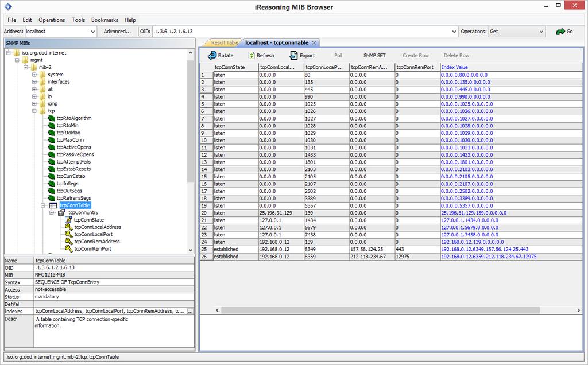Click the Rotate icon in table toolbar
588x365 pixels.
coord(212,56)
